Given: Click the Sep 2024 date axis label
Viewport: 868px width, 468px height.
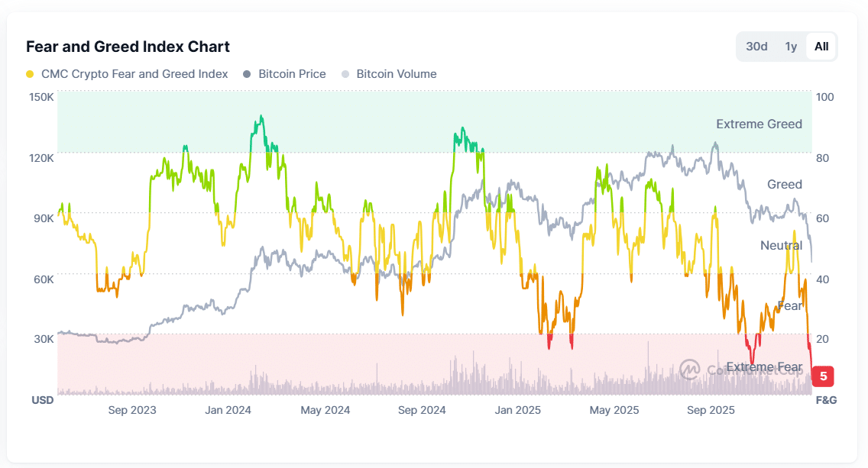Looking at the screenshot, I should 422,411.
